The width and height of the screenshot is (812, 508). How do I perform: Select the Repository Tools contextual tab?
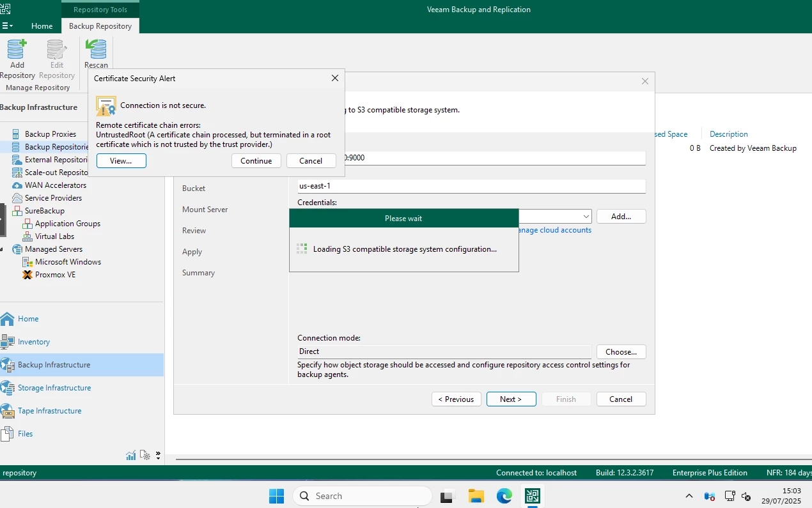(x=100, y=10)
